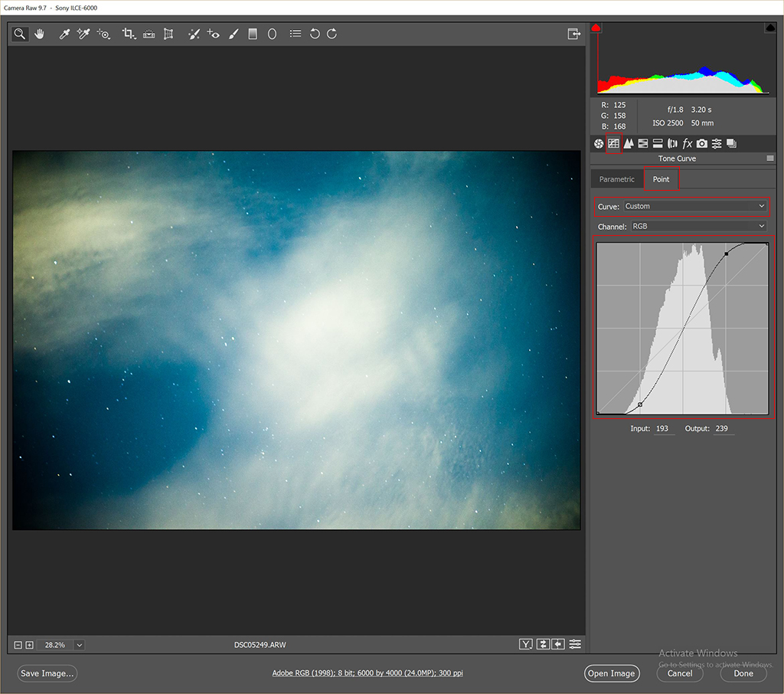
Task: Switch to the Point curve tab
Action: pos(661,179)
